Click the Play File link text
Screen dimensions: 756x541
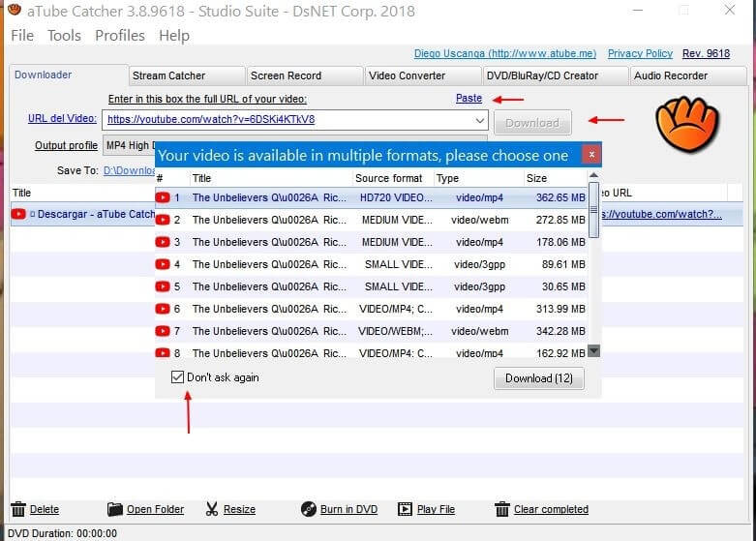[436, 510]
